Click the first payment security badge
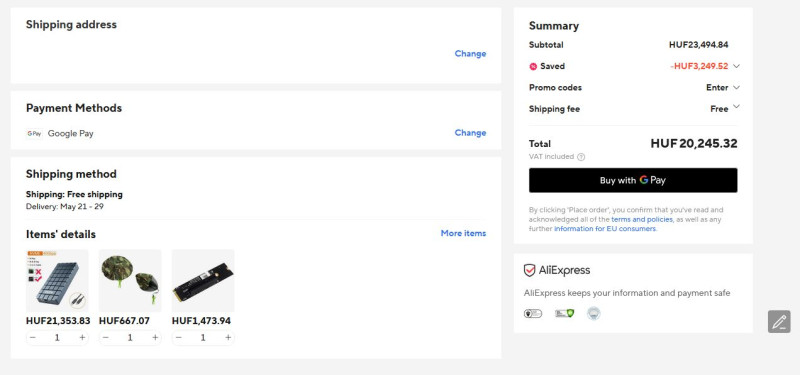Image resolution: width=800 pixels, height=375 pixels. pyautogui.click(x=533, y=313)
